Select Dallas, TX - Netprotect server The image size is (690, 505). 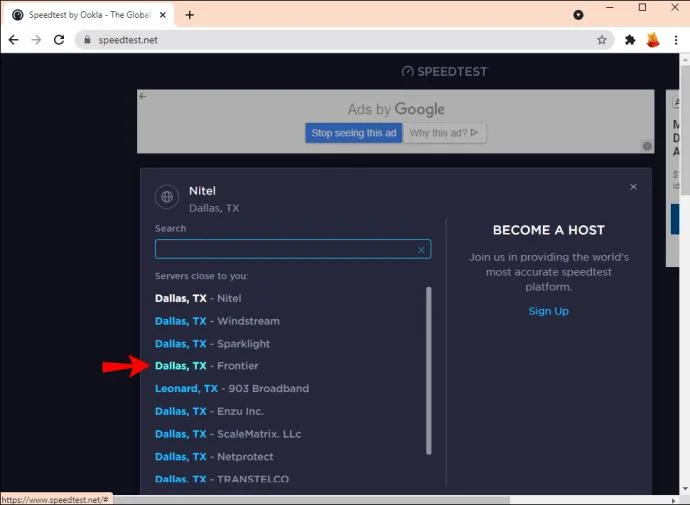214,457
